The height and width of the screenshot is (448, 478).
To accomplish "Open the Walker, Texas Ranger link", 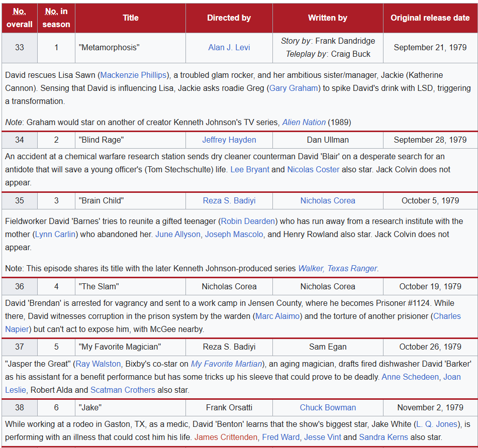I will tap(337, 268).
